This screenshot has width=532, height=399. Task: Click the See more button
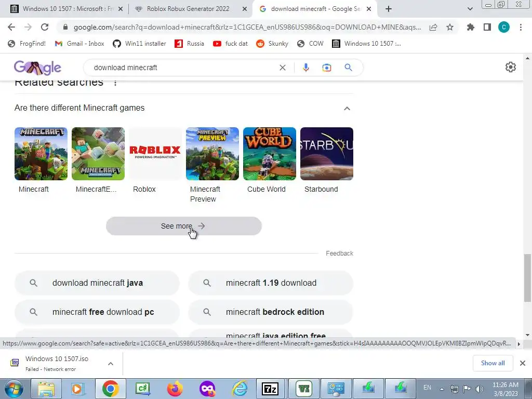click(184, 226)
